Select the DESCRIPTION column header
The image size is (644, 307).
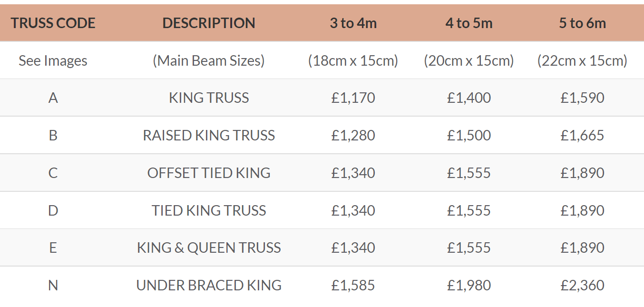click(x=209, y=23)
